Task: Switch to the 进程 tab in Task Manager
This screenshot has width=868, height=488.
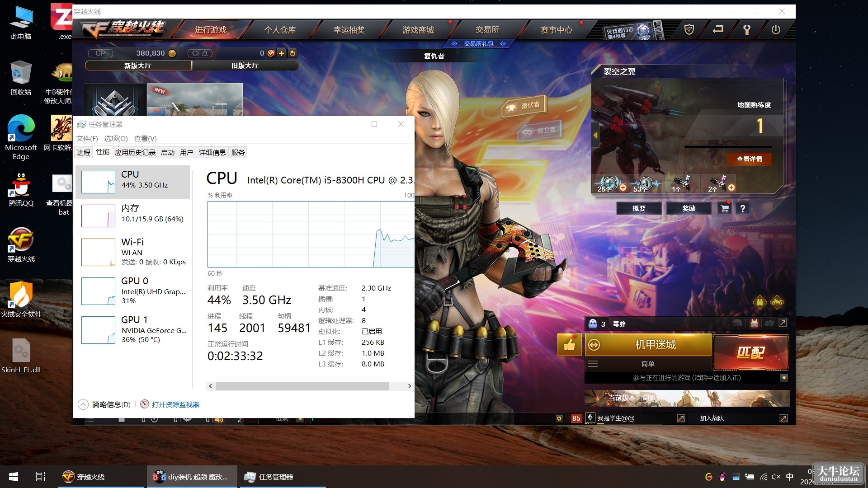Action: (x=84, y=153)
